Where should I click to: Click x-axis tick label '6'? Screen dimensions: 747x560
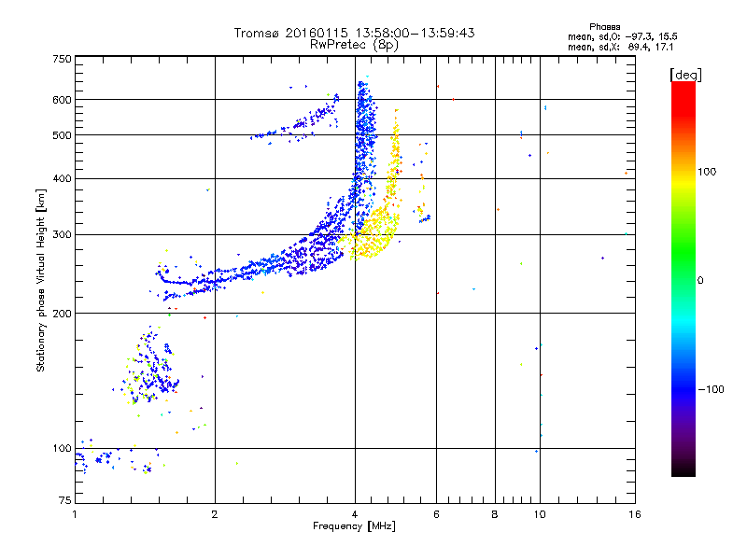click(436, 514)
